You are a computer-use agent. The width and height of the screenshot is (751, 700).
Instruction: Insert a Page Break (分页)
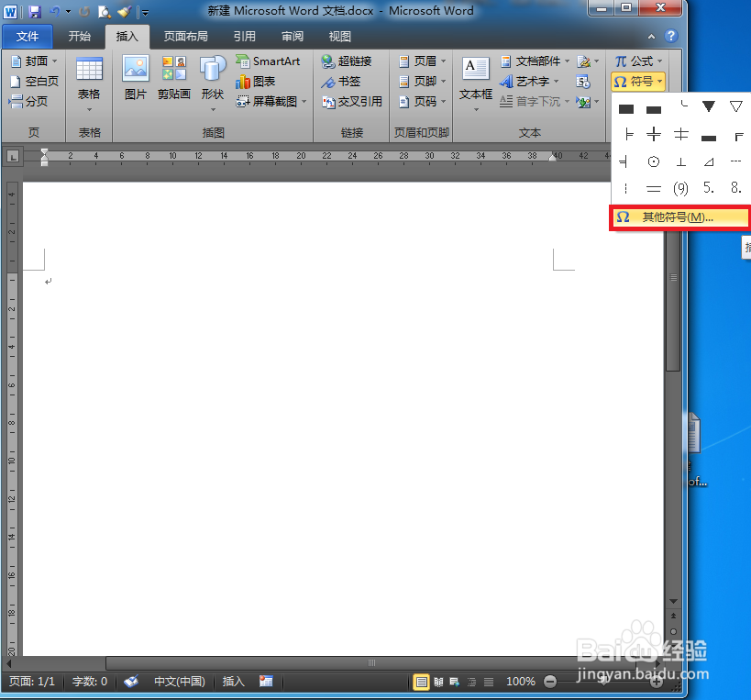click(x=28, y=102)
